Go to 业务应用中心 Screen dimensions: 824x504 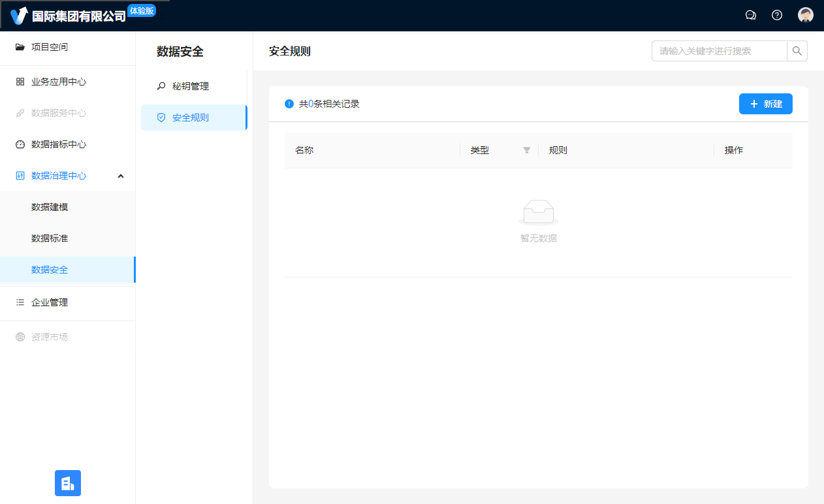pos(59,82)
